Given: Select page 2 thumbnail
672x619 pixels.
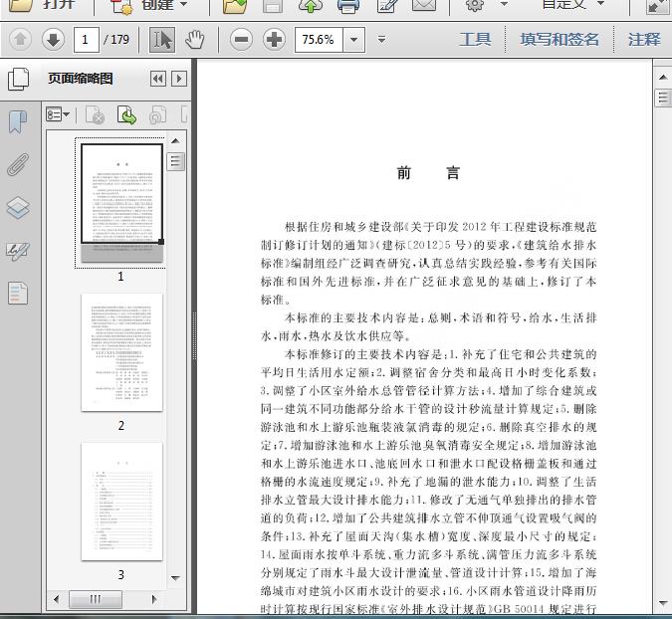Looking at the screenshot, I should click(121, 352).
